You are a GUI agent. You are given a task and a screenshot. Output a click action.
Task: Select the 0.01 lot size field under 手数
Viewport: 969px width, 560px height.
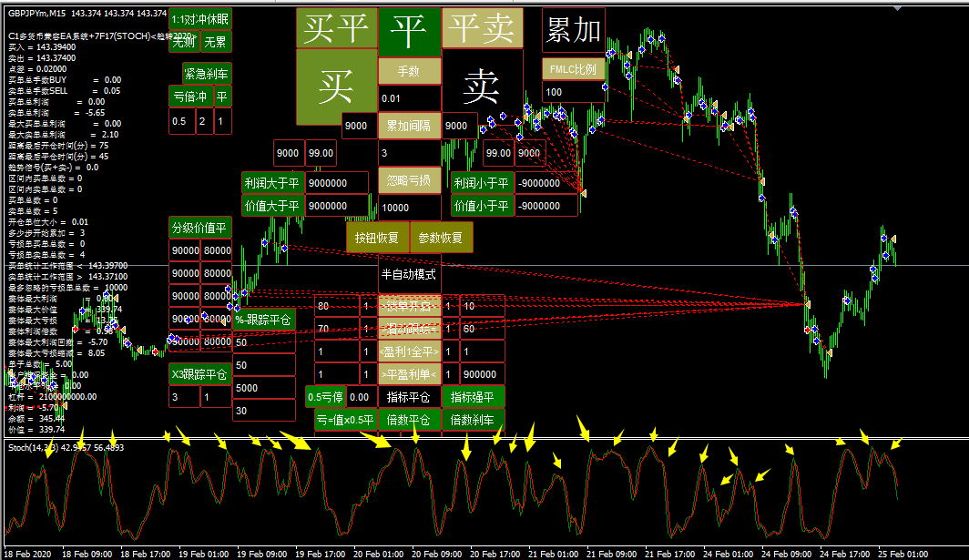point(409,98)
